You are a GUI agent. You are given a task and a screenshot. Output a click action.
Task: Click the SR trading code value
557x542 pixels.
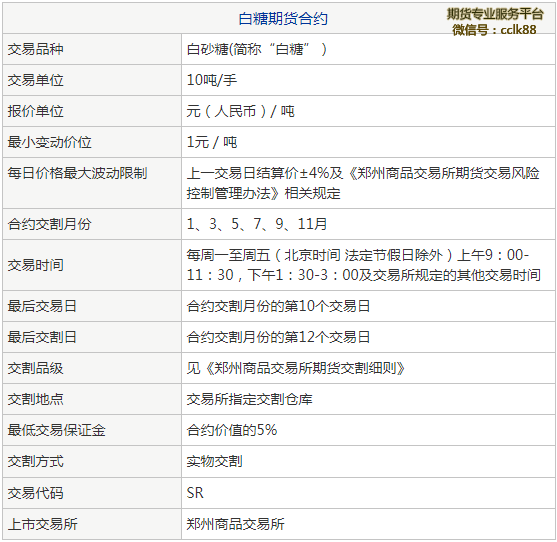[195, 493]
